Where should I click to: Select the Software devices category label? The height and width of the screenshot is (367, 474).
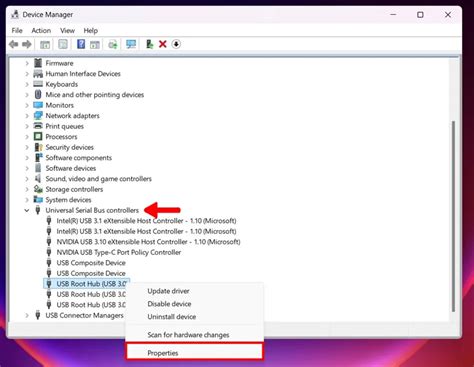71,168
